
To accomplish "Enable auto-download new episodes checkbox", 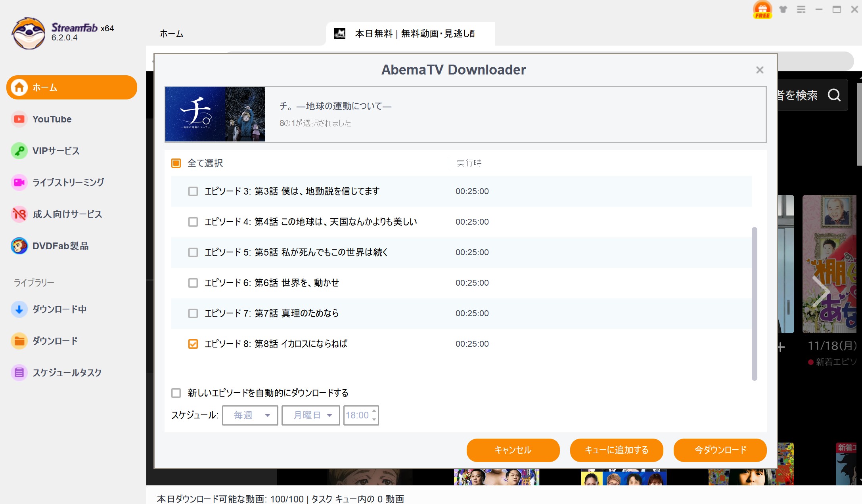I will pyautogui.click(x=176, y=393).
